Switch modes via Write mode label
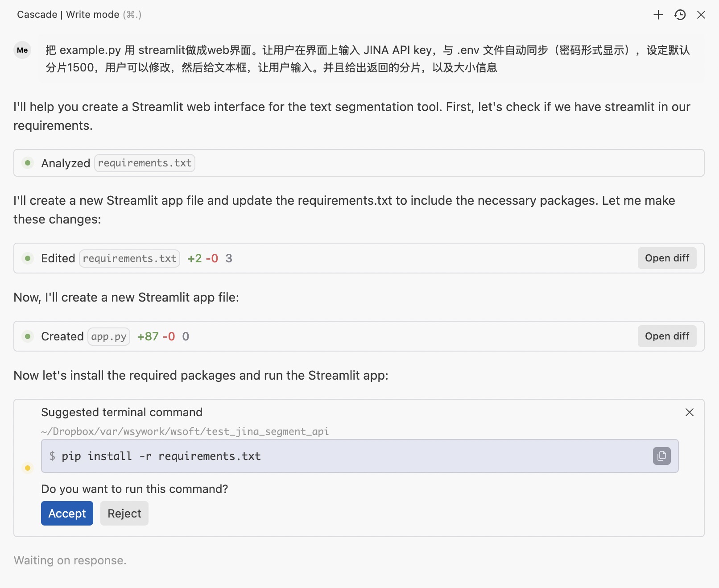Screen dimensions: 719x588 pyautogui.click(x=91, y=14)
